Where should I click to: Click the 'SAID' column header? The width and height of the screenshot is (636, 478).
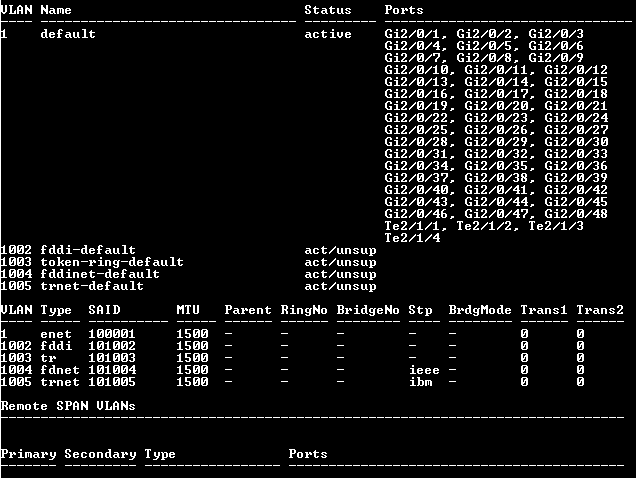coord(104,310)
